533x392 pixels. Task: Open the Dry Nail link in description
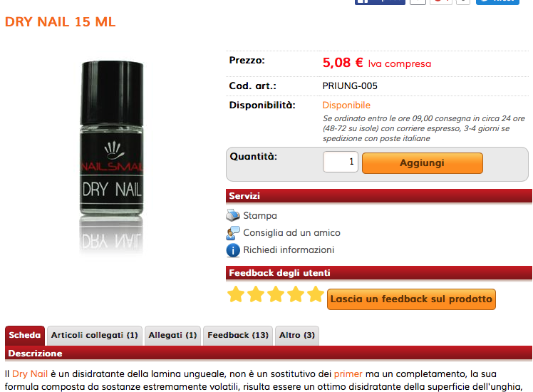coord(30,374)
